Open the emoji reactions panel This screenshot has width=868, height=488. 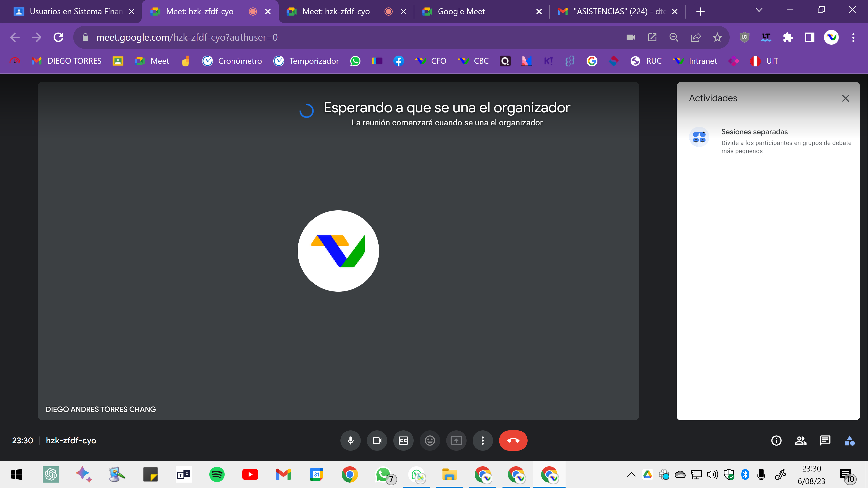[430, 441]
